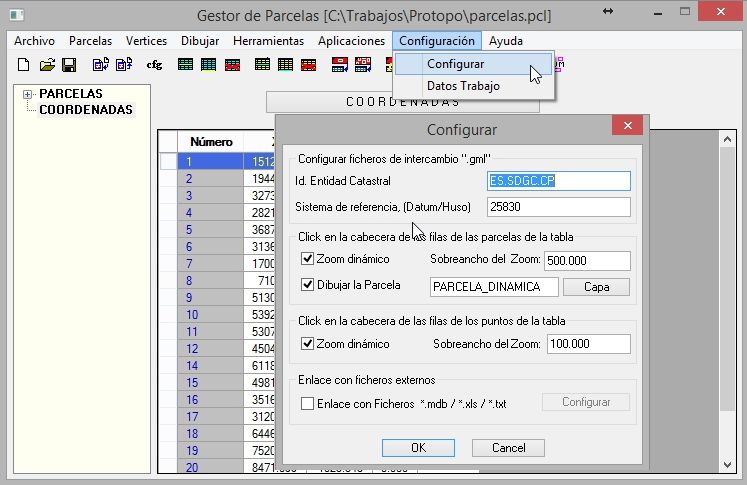Click the application icon in the title bar

(x=17, y=15)
